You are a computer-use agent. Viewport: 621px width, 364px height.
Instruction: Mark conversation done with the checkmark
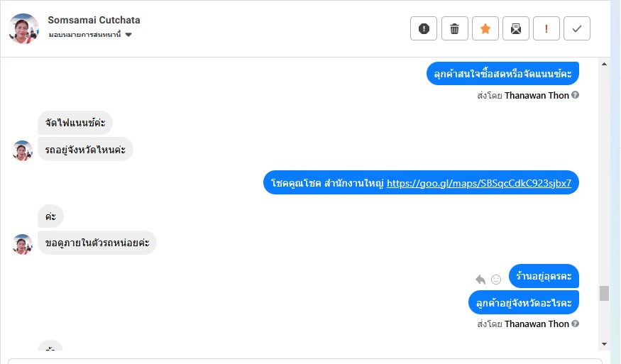[577, 28]
